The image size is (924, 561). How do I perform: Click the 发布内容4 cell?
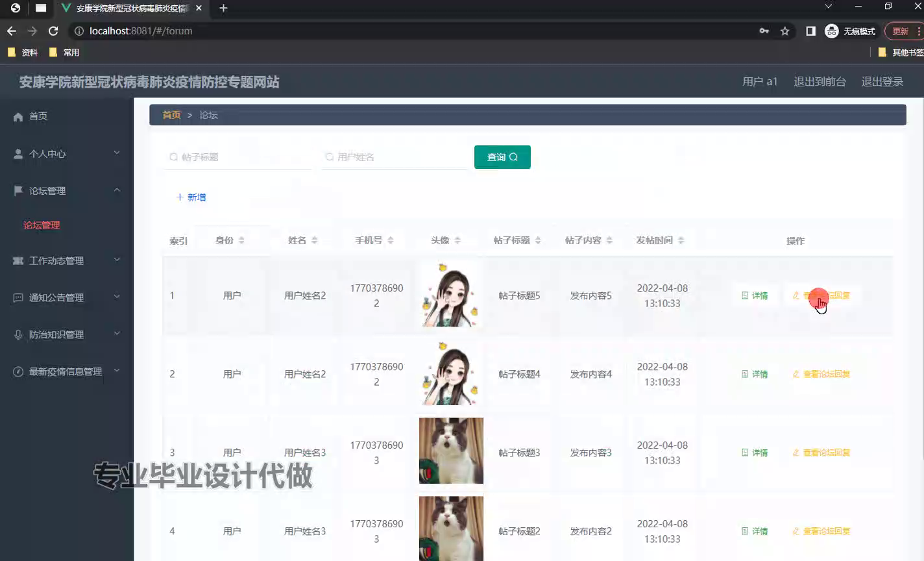coord(590,374)
